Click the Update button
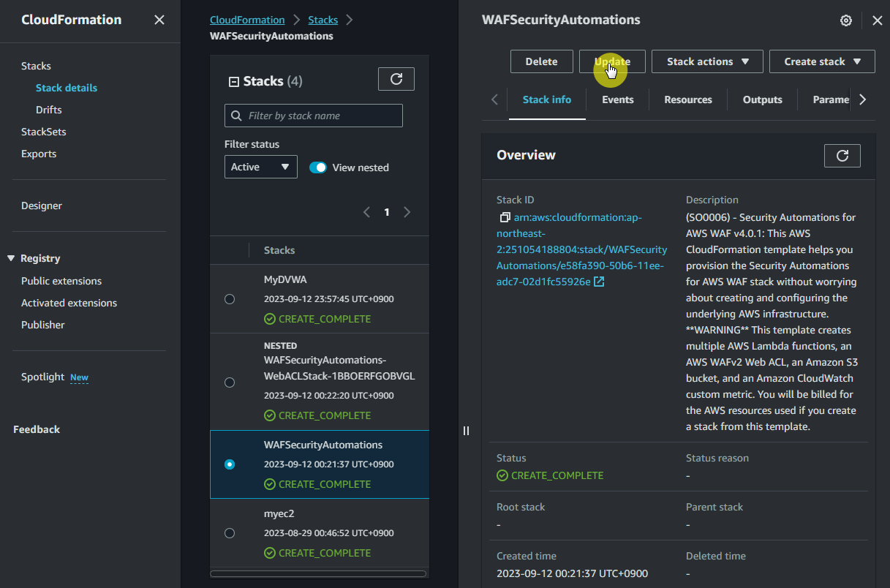 point(612,61)
